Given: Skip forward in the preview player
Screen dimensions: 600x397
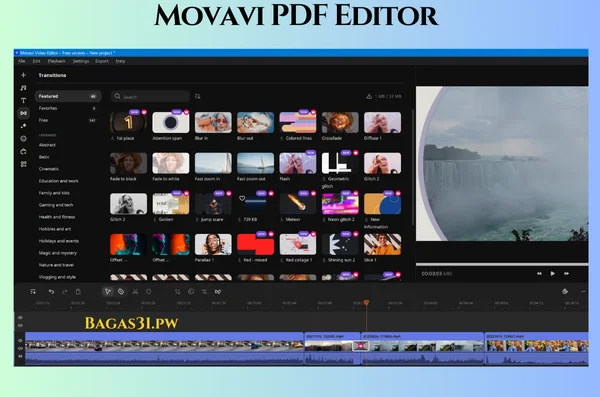Looking at the screenshot, I should (566, 273).
